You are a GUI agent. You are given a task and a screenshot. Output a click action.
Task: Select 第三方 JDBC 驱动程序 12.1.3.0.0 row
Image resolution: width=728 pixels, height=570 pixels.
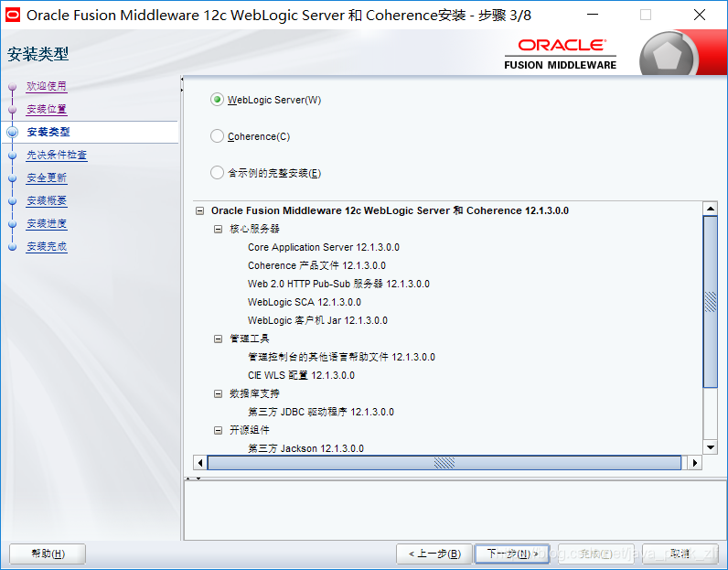click(321, 412)
